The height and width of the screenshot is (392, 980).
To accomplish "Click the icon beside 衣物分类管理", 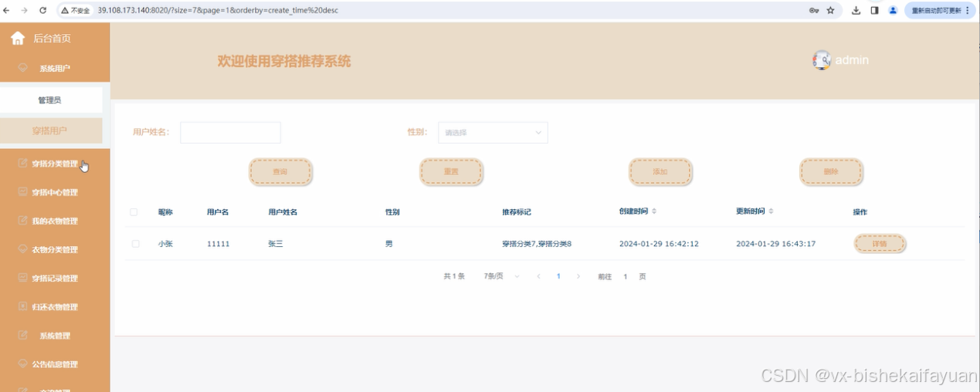I will pos(23,249).
